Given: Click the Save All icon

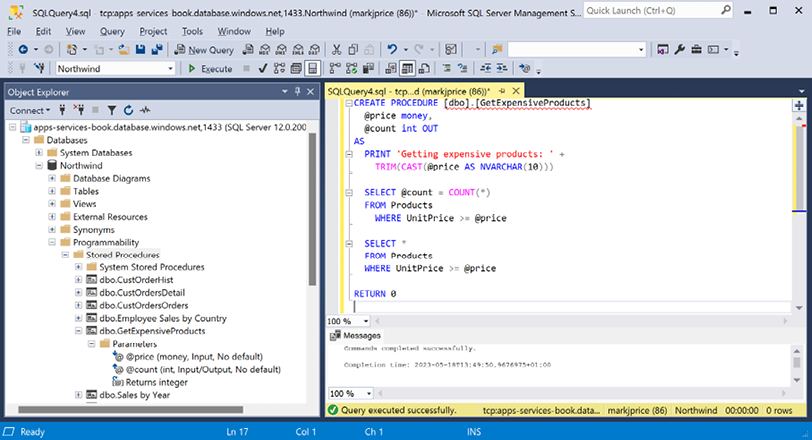Looking at the screenshot, I should click(157, 50).
